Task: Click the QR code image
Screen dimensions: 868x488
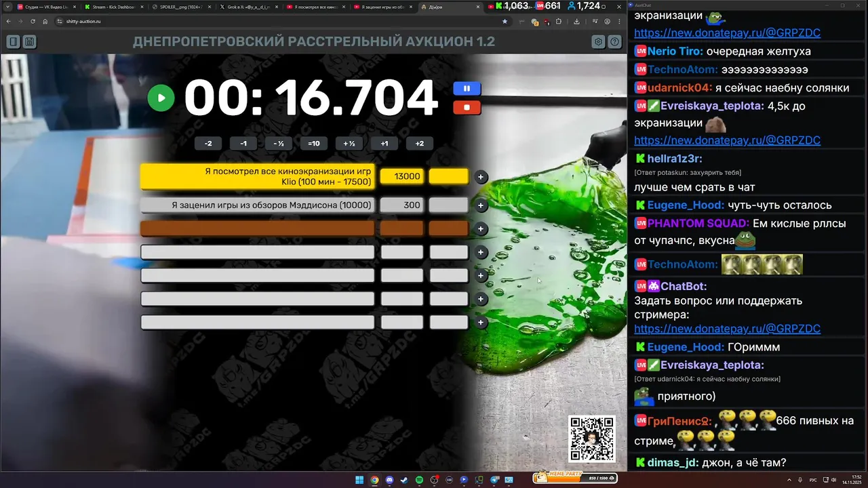Action: 592,439
